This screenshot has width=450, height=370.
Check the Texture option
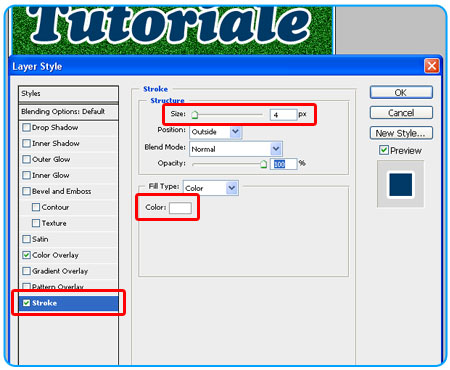click(x=36, y=223)
